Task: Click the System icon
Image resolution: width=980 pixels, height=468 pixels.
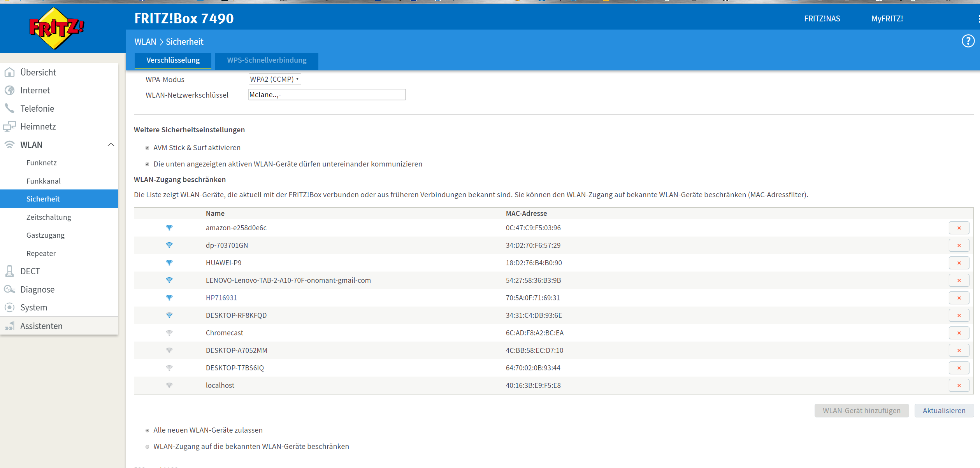Action: point(9,307)
